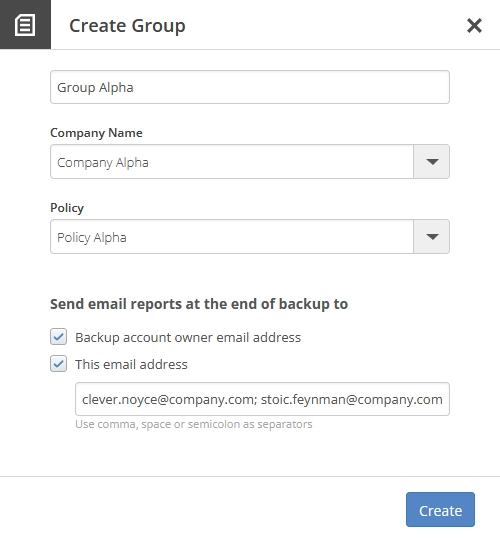Click the Create button
This screenshot has width=500, height=542.
coord(440,510)
